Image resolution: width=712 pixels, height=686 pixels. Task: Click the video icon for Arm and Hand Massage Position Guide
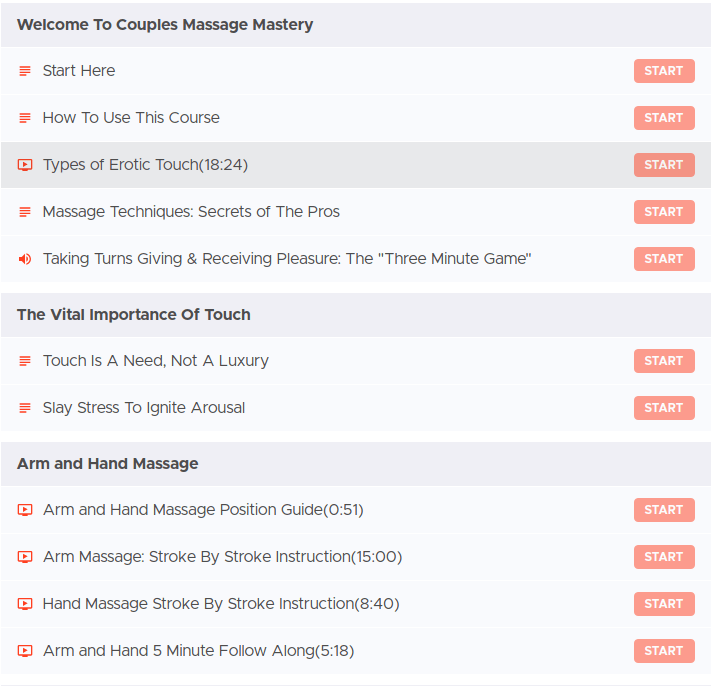pos(25,510)
